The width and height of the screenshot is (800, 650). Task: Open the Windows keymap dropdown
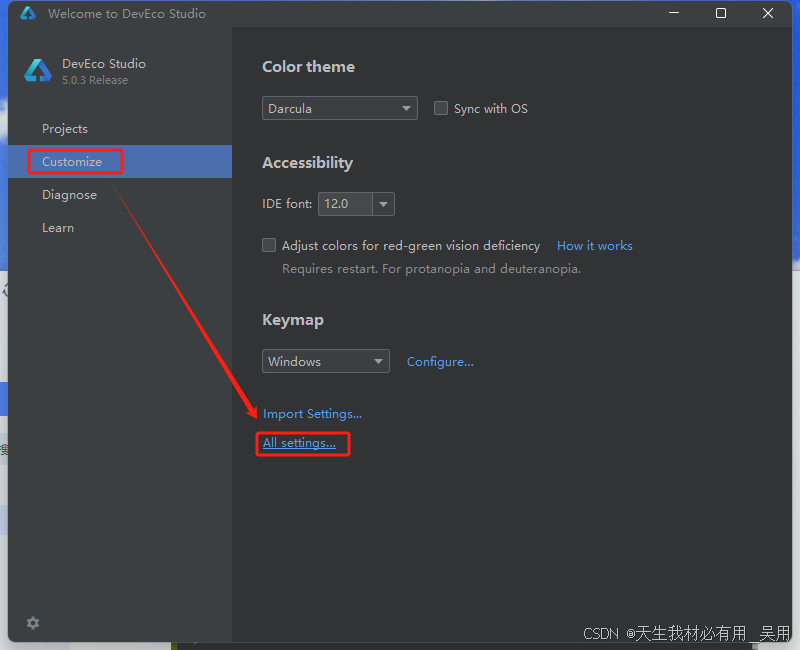[326, 361]
